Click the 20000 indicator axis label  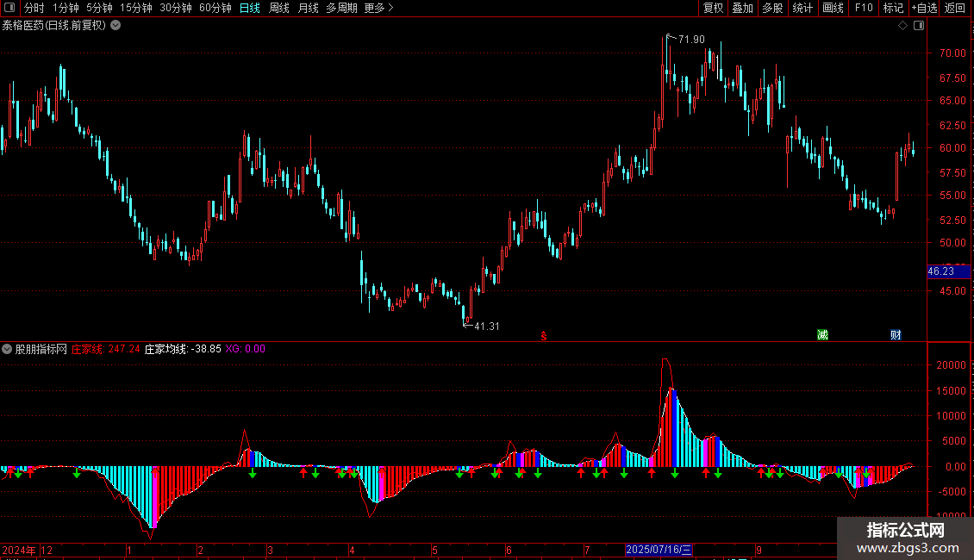(x=951, y=365)
